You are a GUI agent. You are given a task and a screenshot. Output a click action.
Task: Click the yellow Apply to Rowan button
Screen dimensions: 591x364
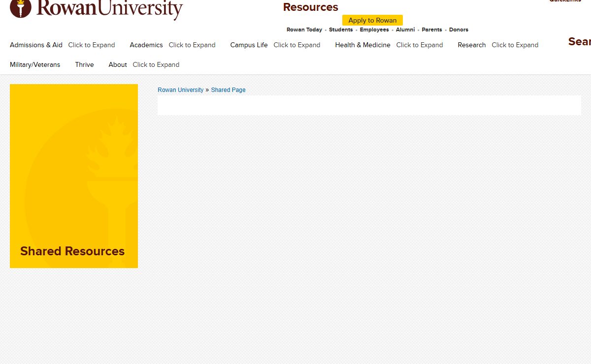pos(372,20)
